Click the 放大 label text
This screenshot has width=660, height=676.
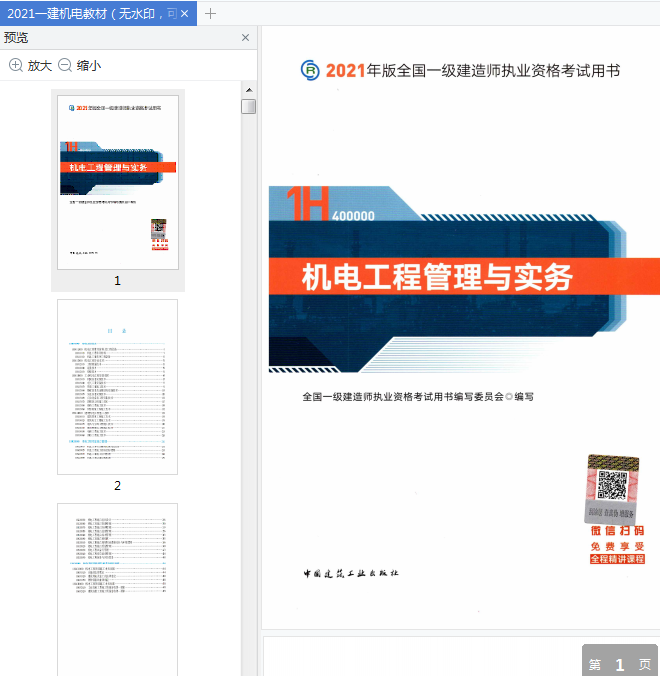[x=40, y=66]
